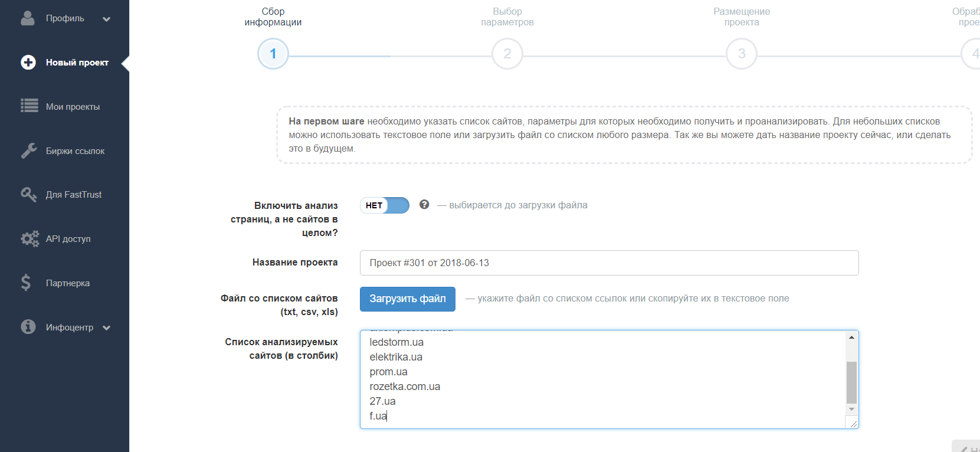Click the Название проекта input field
Viewport: 980px width, 452px height.
(609, 263)
